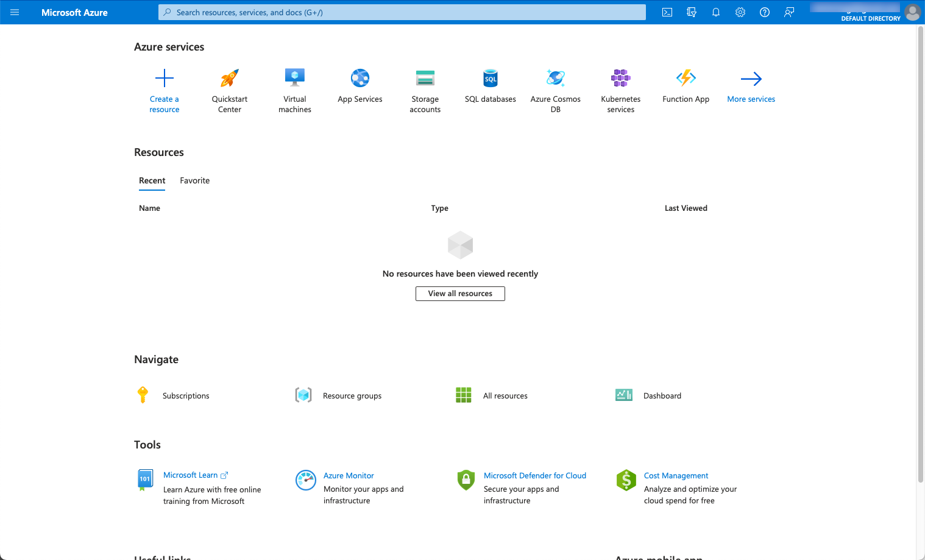The width and height of the screenshot is (925, 560).
Task: Select the Recent resources tab
Action: tap(152, 180)
